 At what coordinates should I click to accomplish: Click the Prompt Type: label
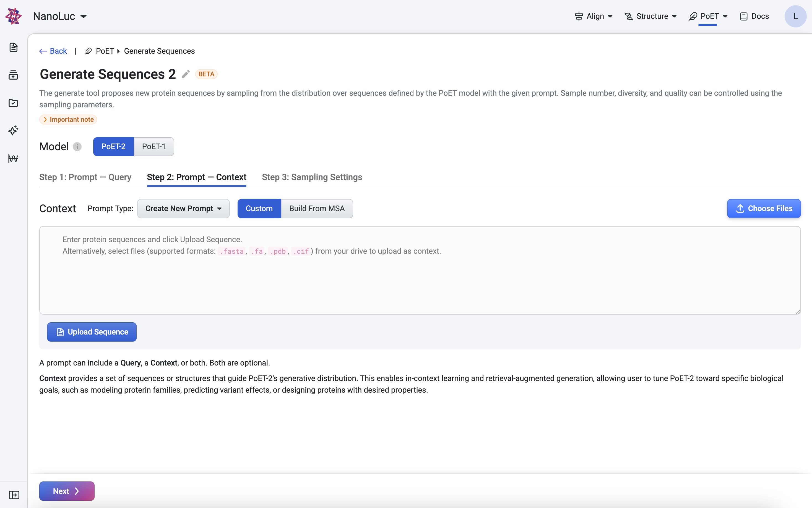click(x=110, y=209)
